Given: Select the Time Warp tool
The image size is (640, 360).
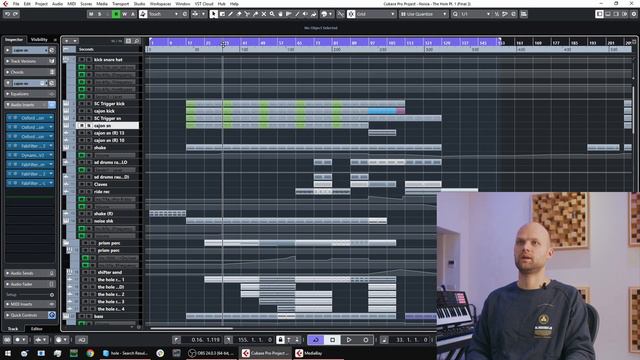Looking at the screenshot, I should (x=289, y=14).
